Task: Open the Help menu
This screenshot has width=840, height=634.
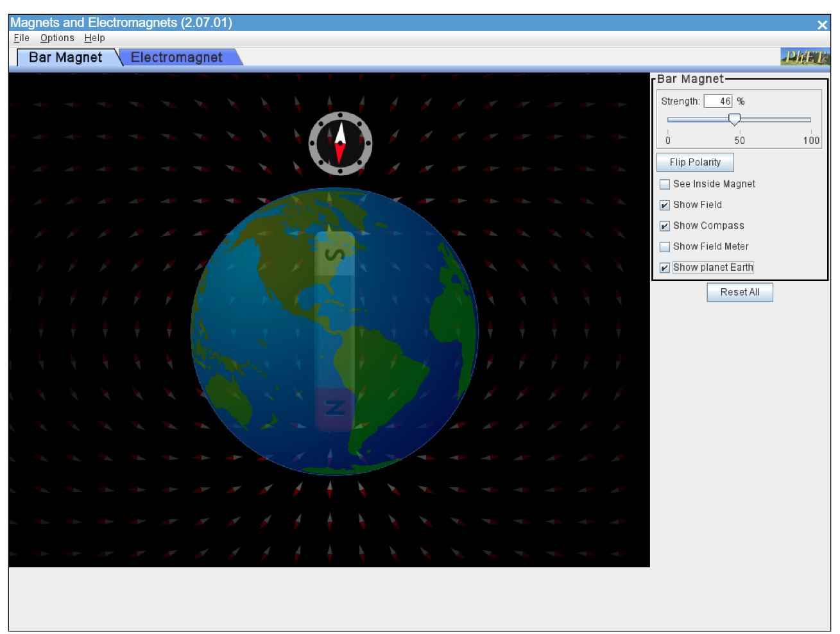Action: click(x=94, y=38)
